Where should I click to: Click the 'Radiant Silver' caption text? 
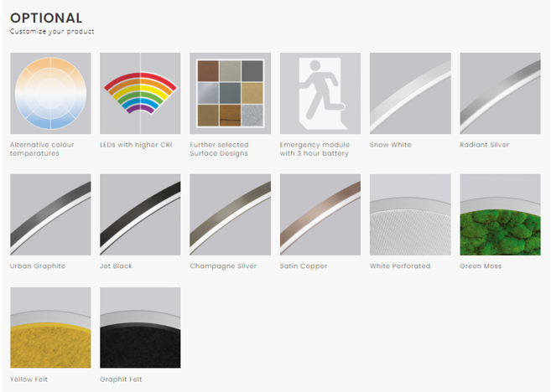(484, 145)
